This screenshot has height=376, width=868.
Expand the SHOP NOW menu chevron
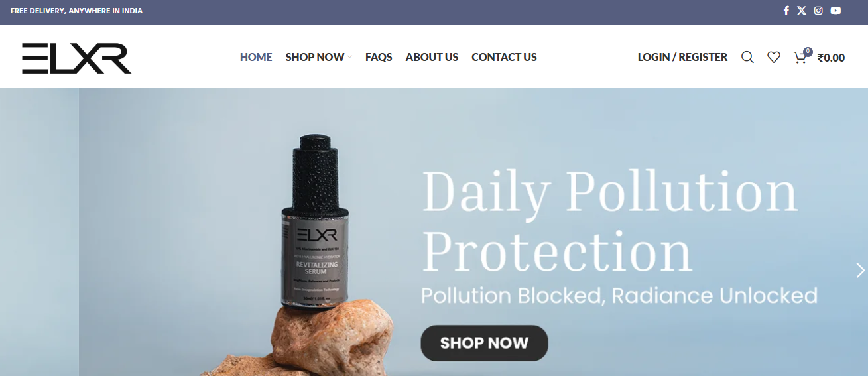coord(349,58)
